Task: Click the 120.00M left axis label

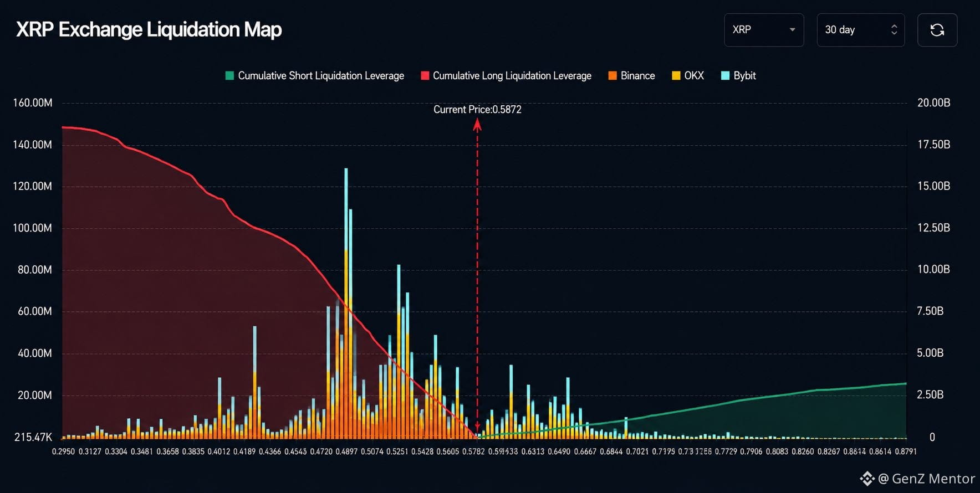Action: pos(33,186)
